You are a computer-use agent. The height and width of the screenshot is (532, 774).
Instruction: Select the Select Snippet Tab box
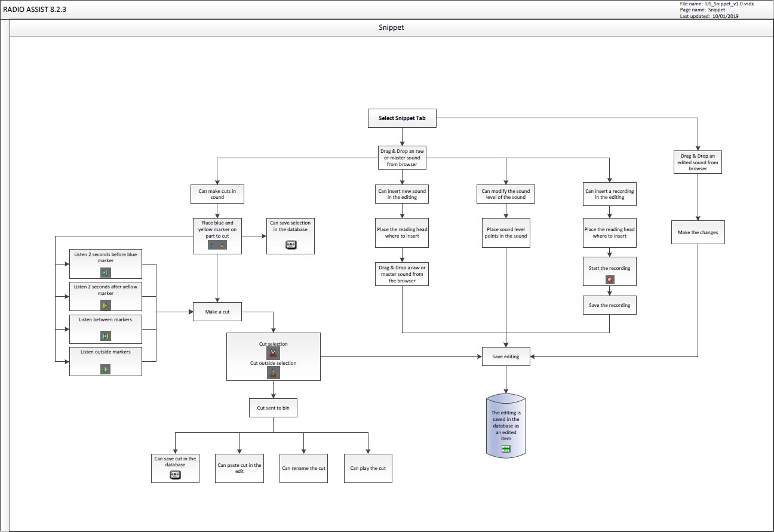tap(402, 118)
